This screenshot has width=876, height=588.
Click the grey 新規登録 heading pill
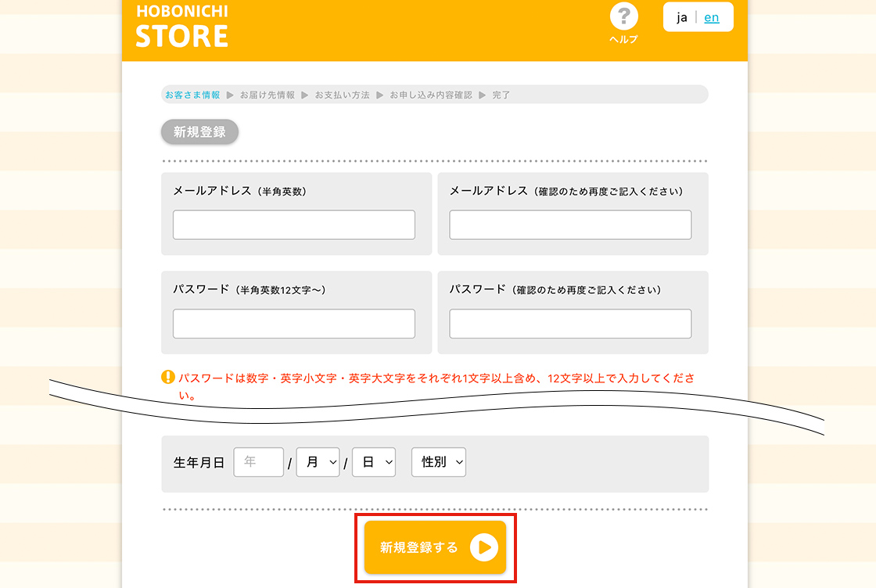[x=199, y=132]
